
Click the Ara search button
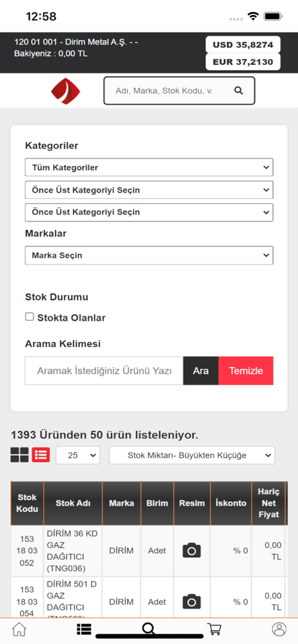pyautogui.click(x=201, y=371)
